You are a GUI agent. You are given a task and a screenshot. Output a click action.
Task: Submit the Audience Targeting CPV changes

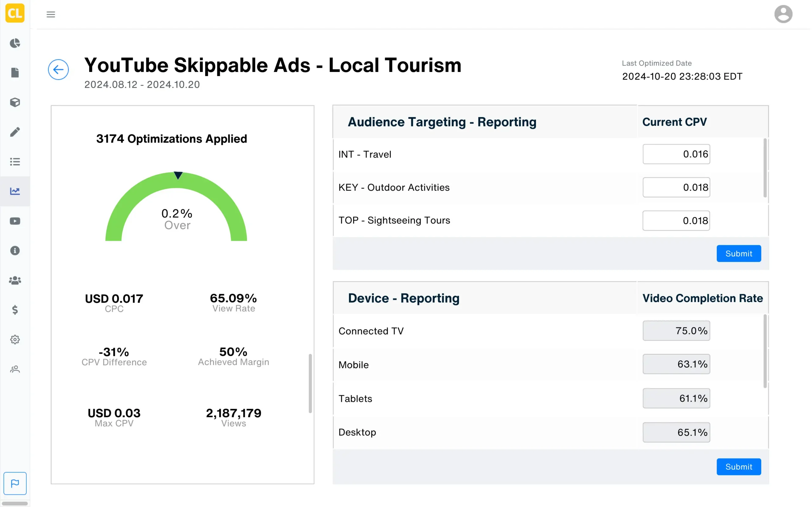[x=739, y=253]
